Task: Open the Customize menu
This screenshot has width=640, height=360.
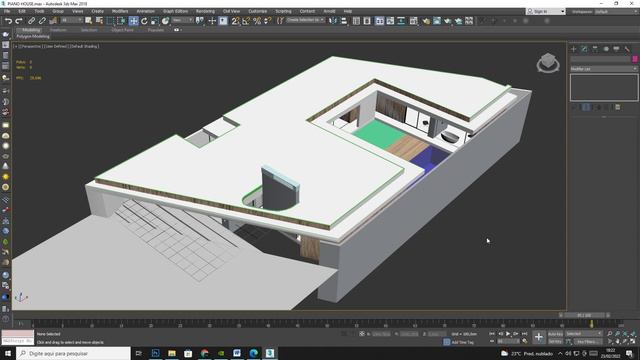Action: 258,11
